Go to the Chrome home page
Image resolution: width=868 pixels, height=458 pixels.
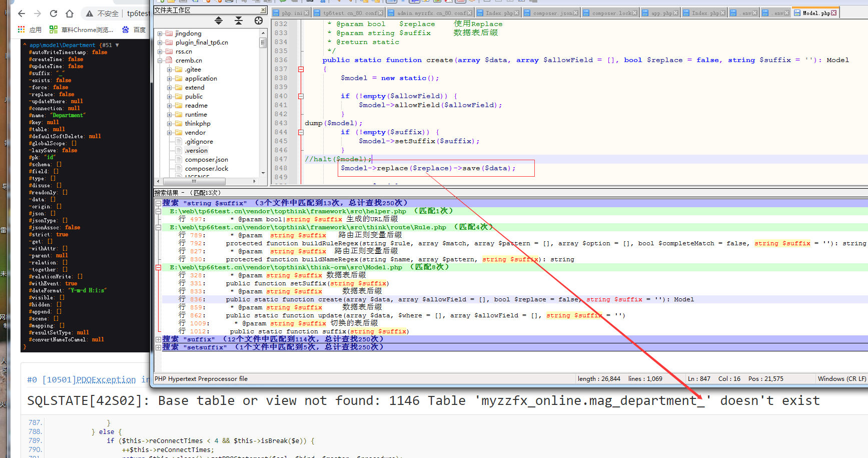point(70,14)
